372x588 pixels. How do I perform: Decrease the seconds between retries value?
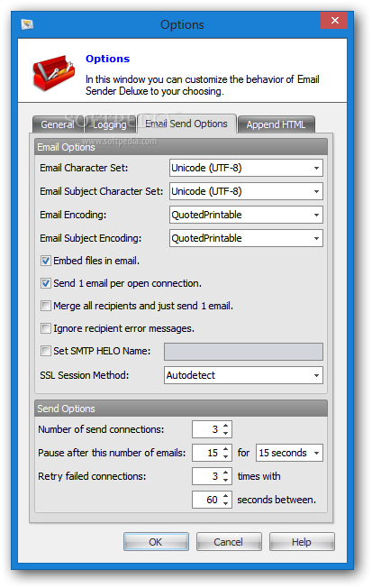tap(225, 503)
